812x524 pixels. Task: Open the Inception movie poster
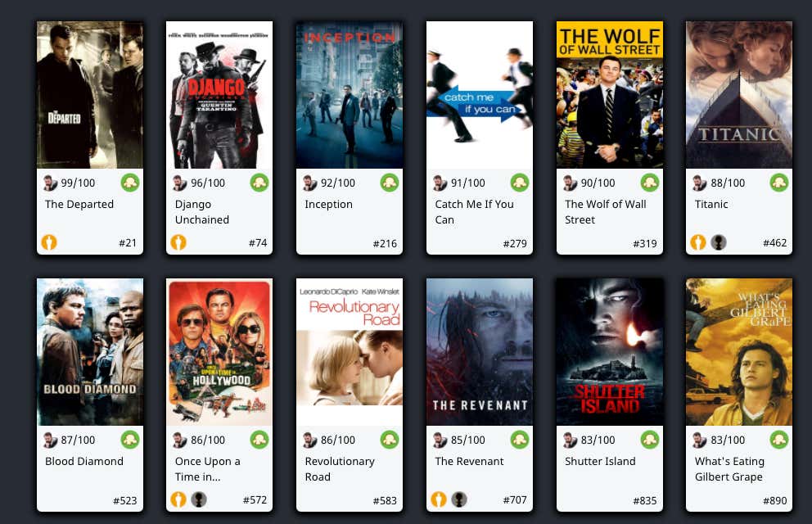[x=350, y=95]
